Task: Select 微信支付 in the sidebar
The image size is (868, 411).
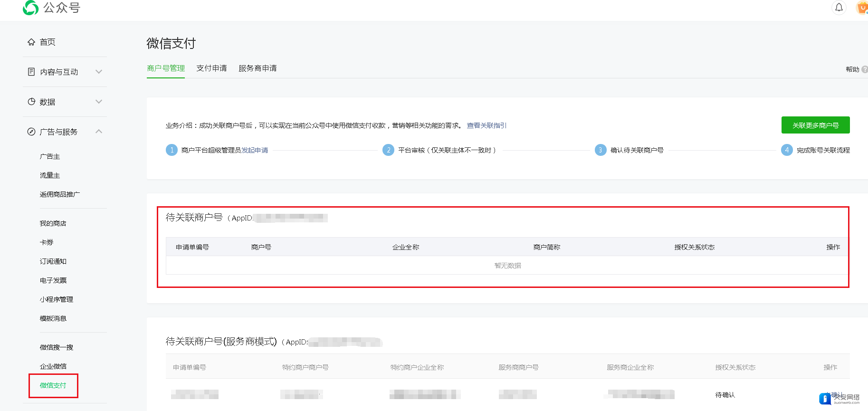Action: point(53,385)
